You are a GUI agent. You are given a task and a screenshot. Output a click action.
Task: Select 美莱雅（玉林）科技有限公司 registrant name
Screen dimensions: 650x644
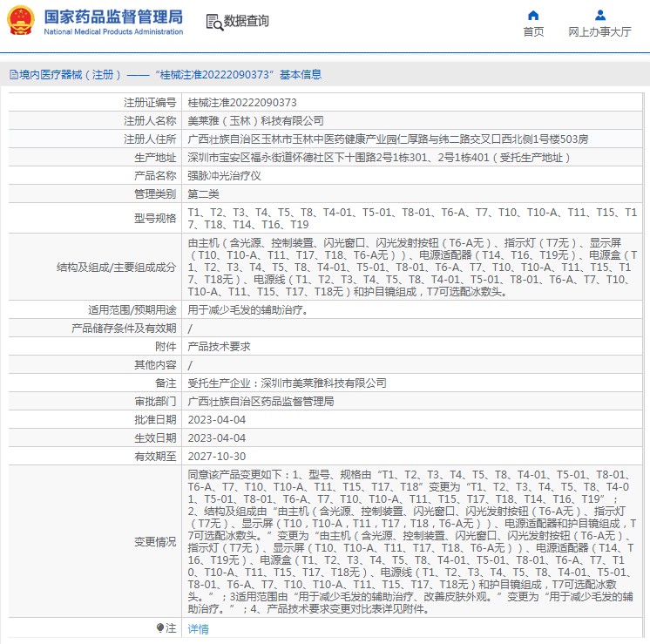point(255,120)
